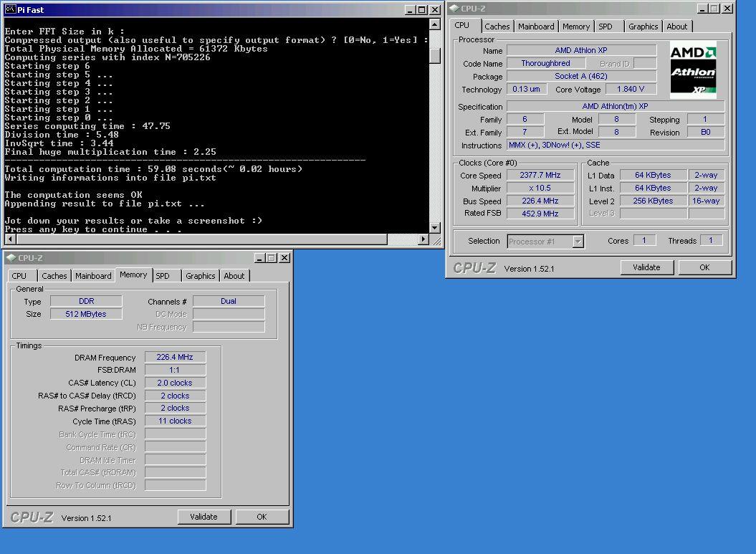This screenshot has width=756, height=554.
Task: Click the Total computation time line in Pi Fast
Action: coord(153,169)
